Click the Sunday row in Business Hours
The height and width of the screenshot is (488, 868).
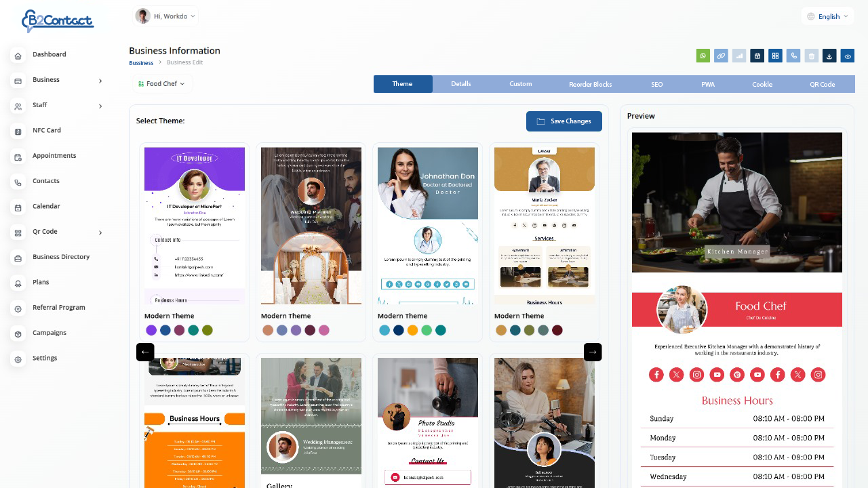[737, 419]
